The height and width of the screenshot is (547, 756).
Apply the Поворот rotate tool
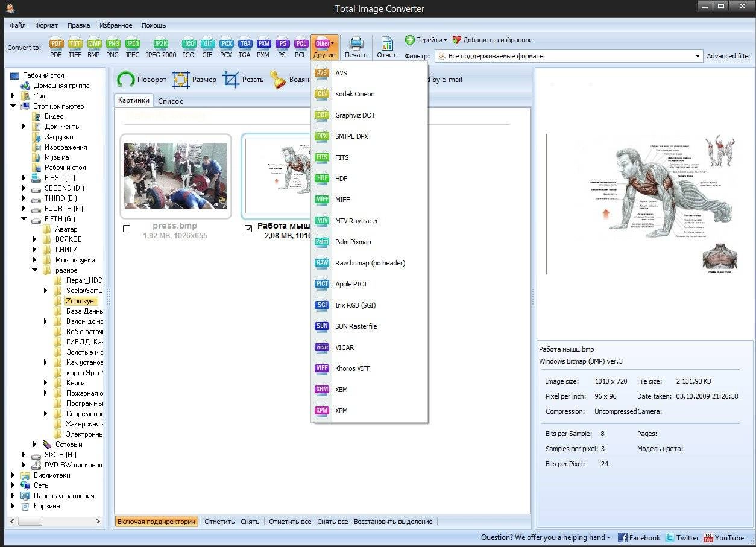click(x=142, y=80)
